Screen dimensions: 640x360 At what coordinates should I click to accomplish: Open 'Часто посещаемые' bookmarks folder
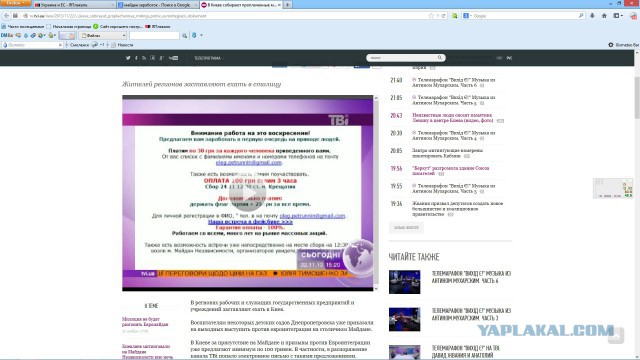point(23,27)
